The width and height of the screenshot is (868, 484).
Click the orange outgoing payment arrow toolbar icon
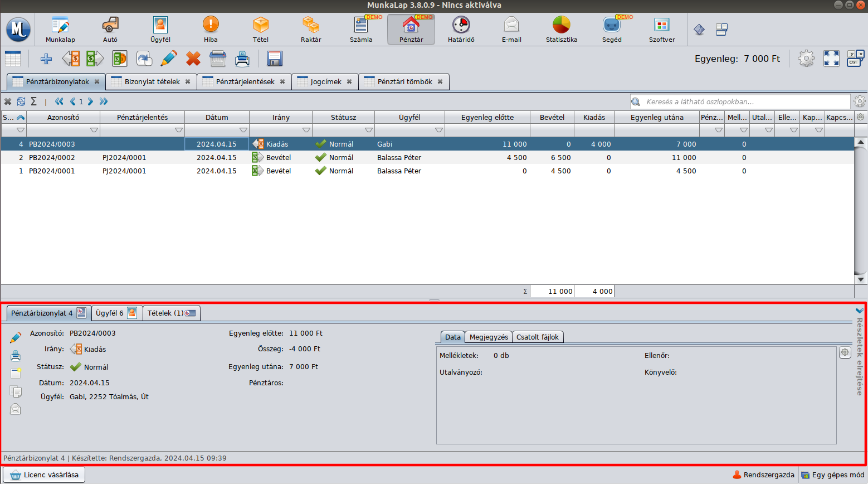(71, 59)
